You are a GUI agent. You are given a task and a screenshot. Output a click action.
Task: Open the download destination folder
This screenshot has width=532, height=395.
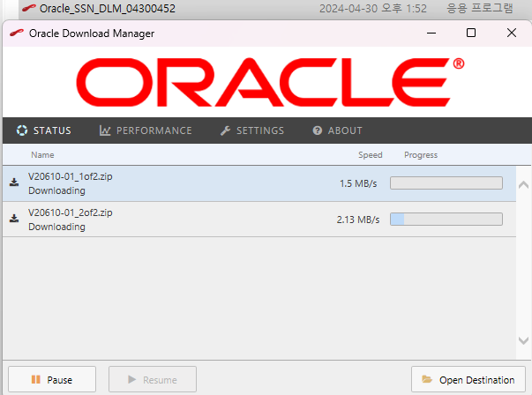pos(468,379)
